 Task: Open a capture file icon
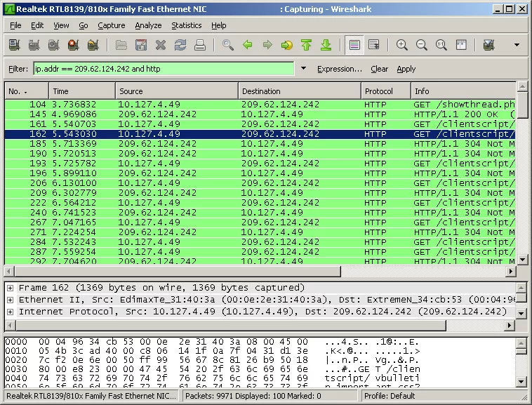click(x=121, y=45)
